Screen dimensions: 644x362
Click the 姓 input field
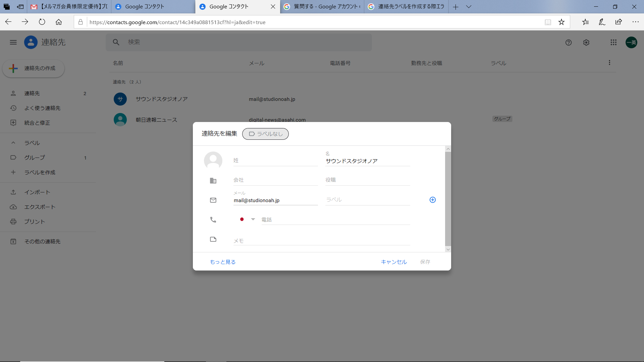pos(275,161)
